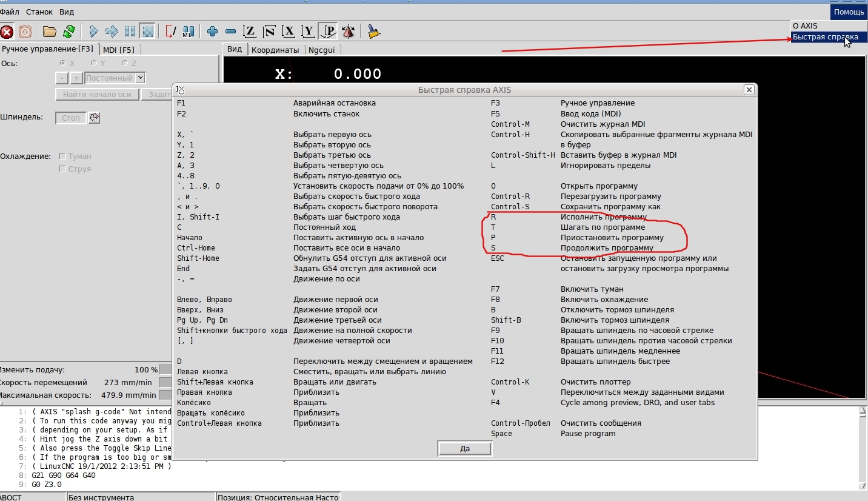Open a G-code file via folder icon
The image size is (868, 501).
[50, 32]
